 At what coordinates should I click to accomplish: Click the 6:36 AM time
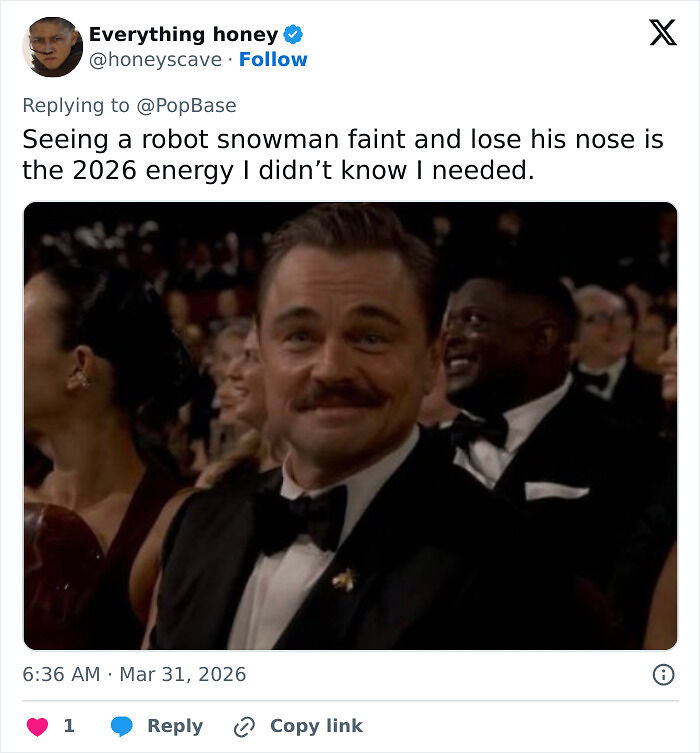pyautogui.click(x=61, y=675)
